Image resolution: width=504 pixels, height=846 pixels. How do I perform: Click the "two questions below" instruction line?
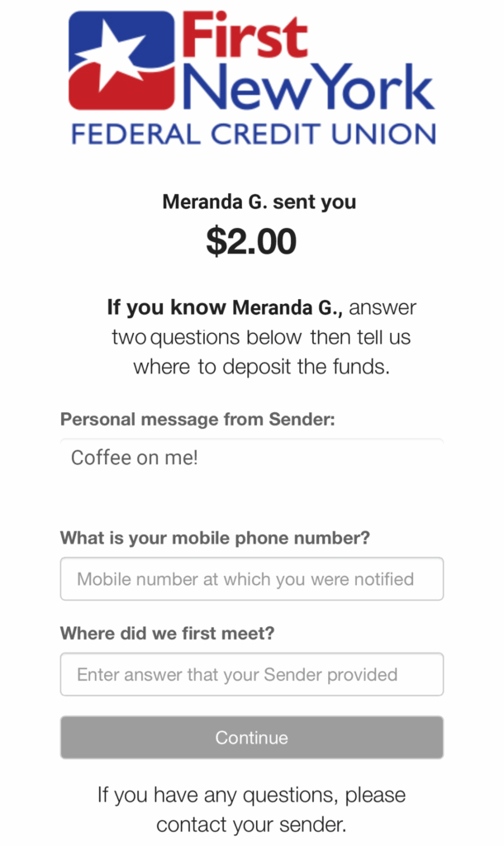tap(261, 337)
